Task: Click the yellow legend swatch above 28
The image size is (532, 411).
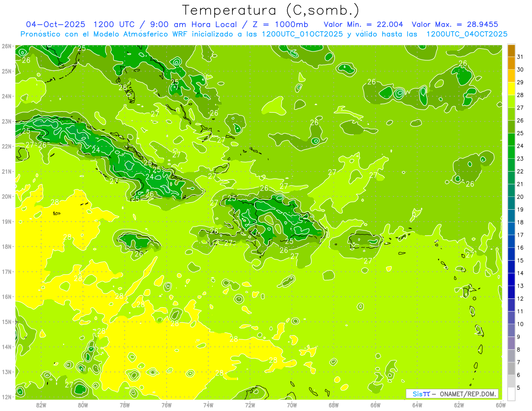Action: tap(511, 89)
